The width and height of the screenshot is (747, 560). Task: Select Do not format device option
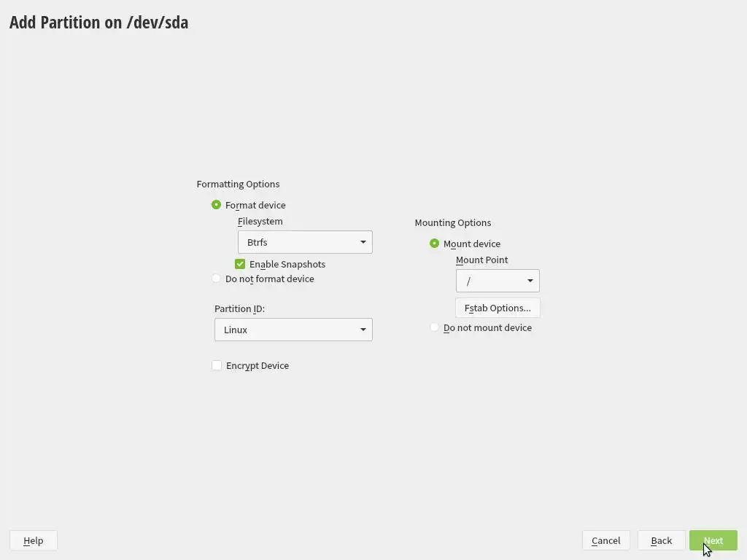tap(216, 279)
